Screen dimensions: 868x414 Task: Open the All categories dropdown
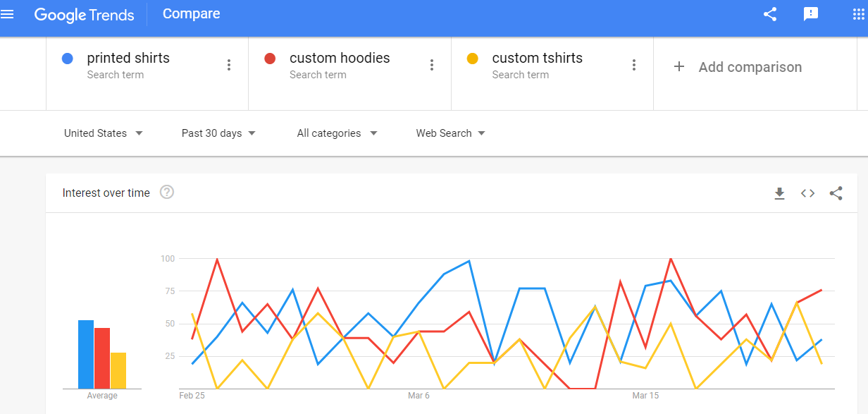tap(337, 133)
